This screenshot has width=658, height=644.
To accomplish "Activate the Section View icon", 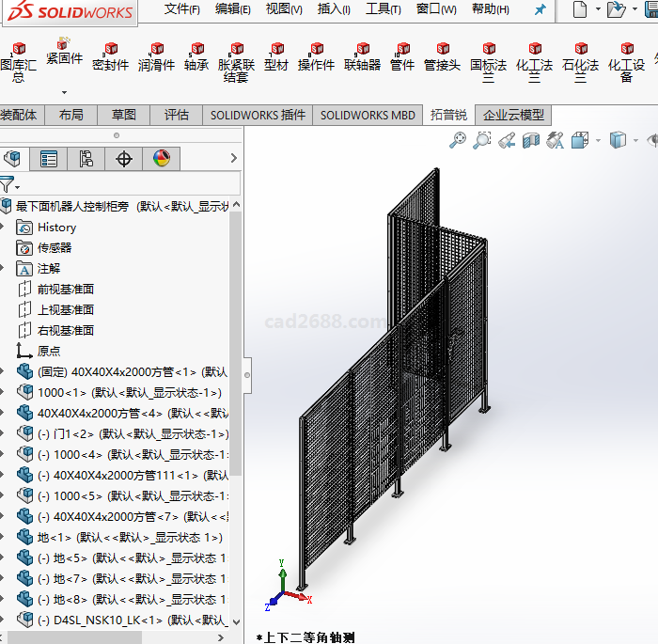I will [531, 140].
